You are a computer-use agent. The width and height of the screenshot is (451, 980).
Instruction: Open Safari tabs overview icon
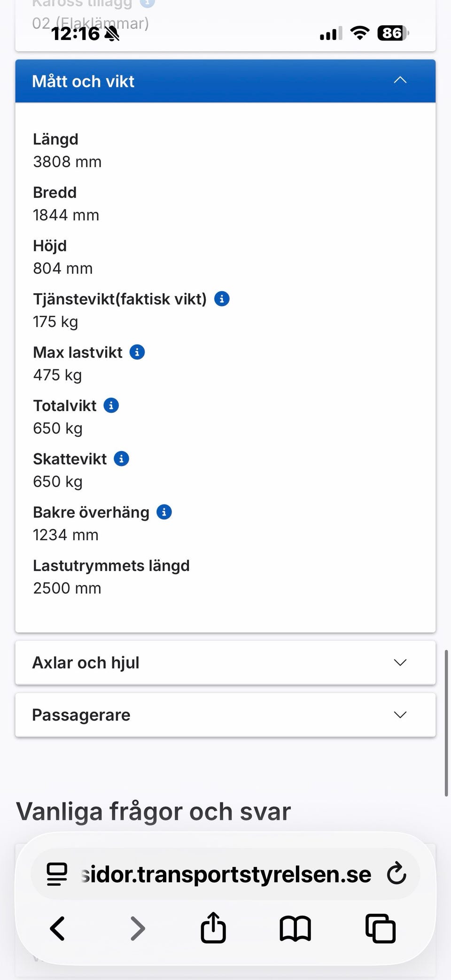tap(380, 928)
